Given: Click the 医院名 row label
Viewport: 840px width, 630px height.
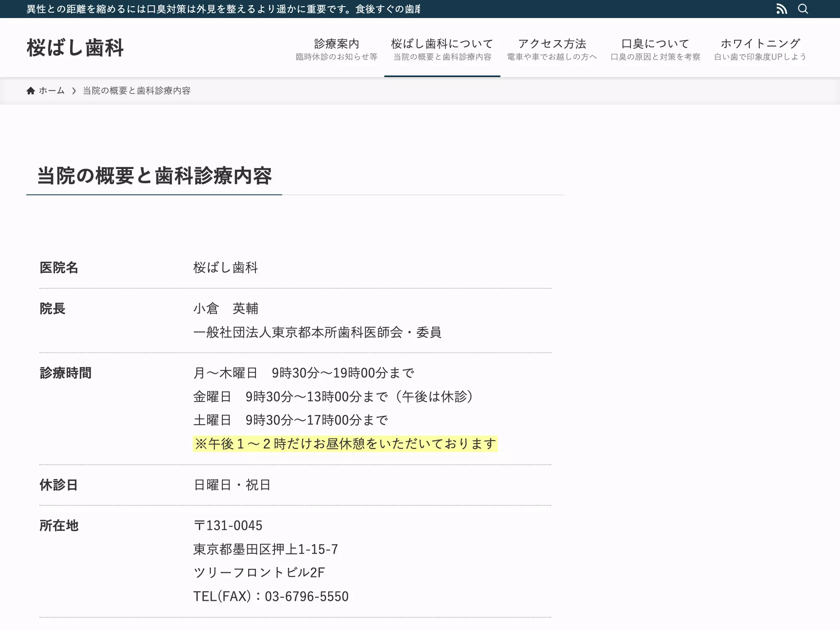Looking at the screenshot, I should pyautogui.click(x=59, y=268).
